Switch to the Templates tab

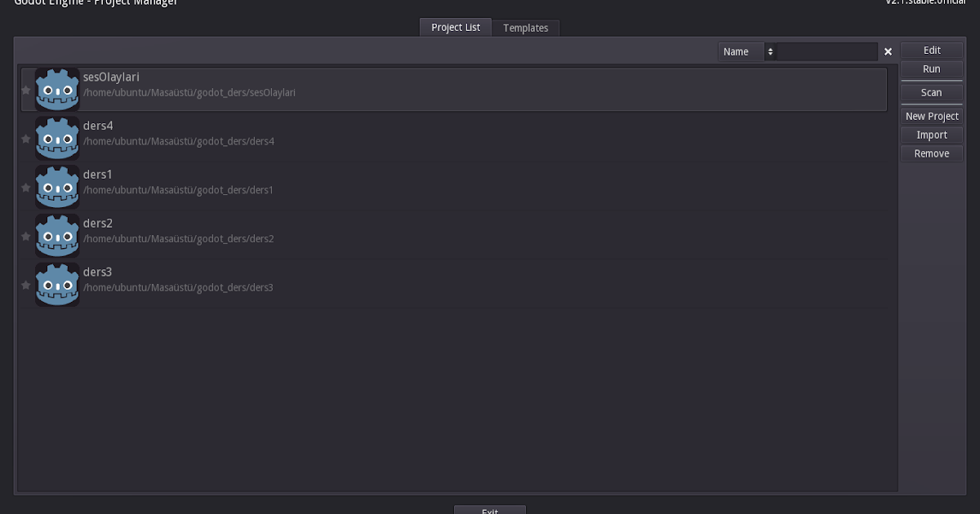tap(526, 28)
